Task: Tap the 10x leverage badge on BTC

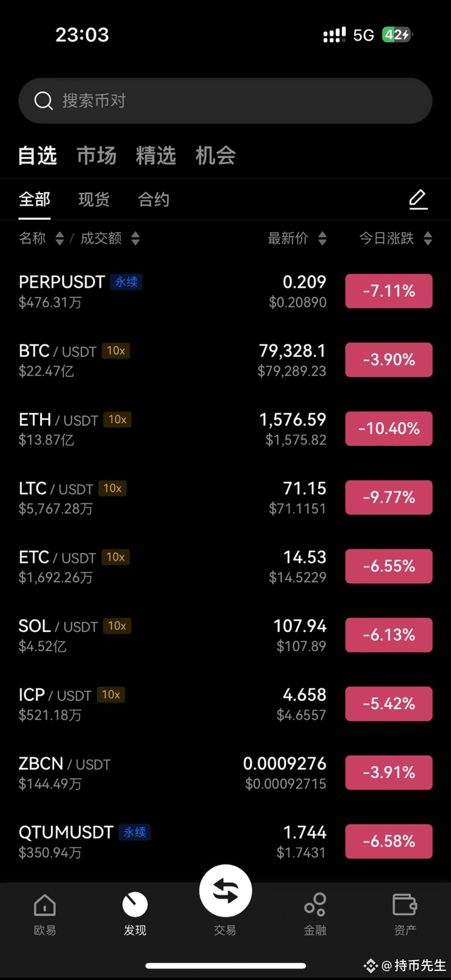Action: [115, 351]
